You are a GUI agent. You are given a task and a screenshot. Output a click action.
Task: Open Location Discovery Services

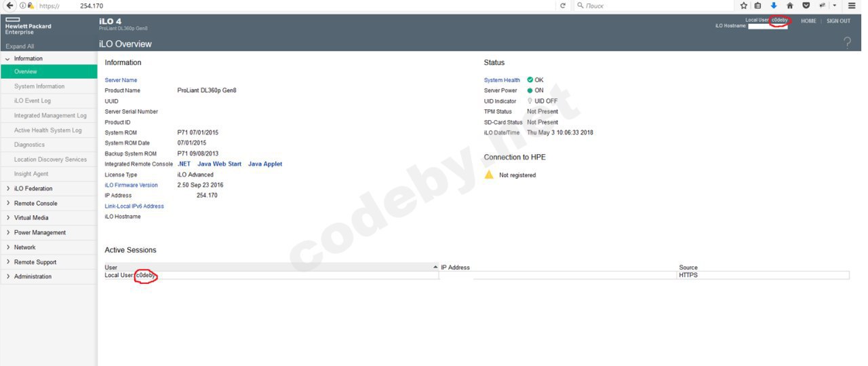tap(49, 159)
